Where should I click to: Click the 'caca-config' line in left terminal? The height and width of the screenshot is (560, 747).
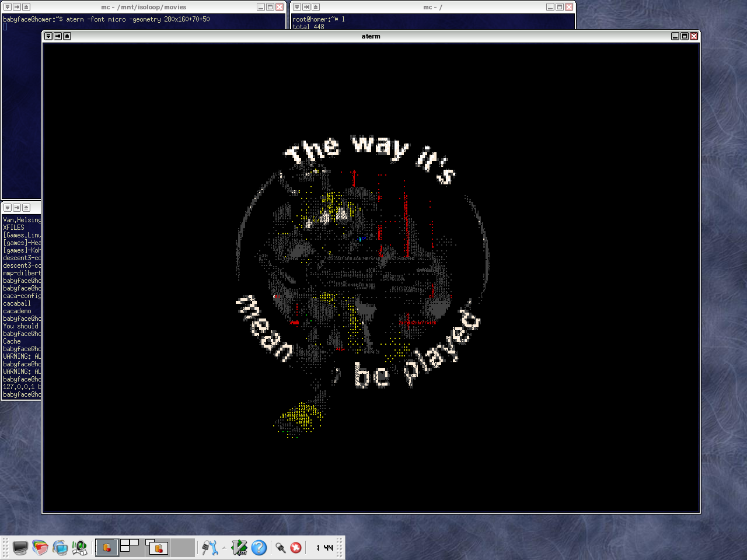(22, 296)
